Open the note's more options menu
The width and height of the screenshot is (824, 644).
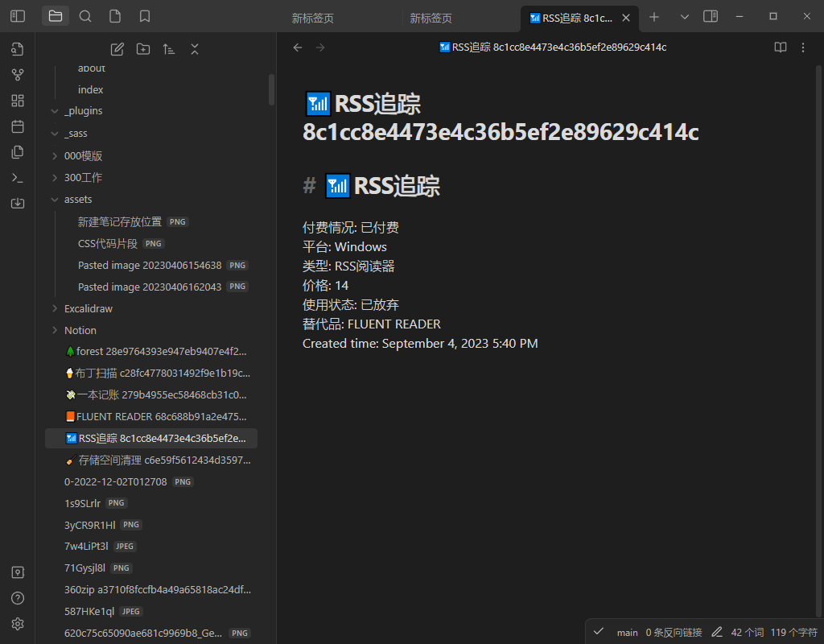point(802,47)
